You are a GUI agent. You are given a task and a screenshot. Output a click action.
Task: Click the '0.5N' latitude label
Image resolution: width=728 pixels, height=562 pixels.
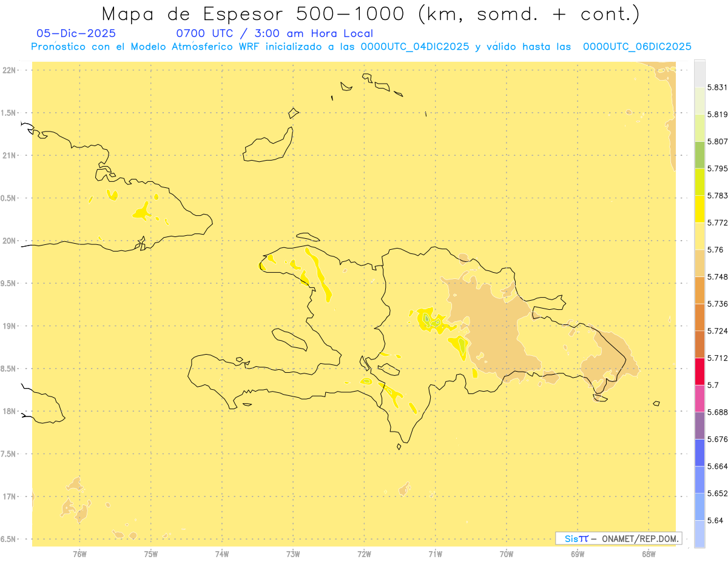[8, 198]
